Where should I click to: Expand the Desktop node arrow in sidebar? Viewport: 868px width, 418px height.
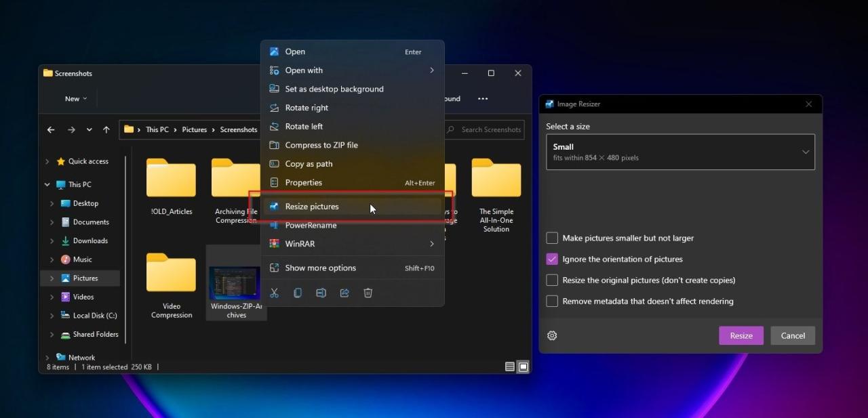click(x=52, y=203)
